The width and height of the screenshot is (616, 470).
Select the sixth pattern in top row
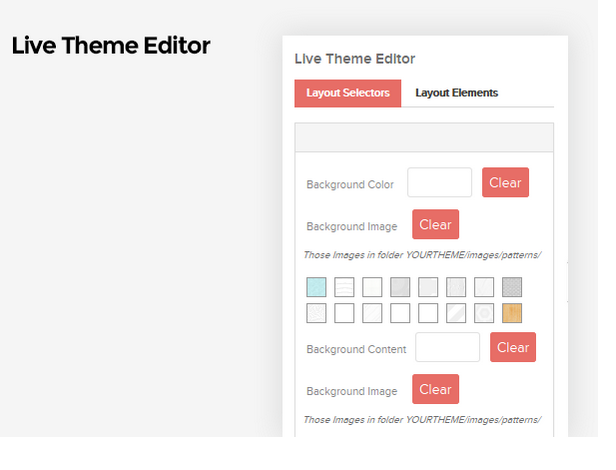(x=456, y=287)
